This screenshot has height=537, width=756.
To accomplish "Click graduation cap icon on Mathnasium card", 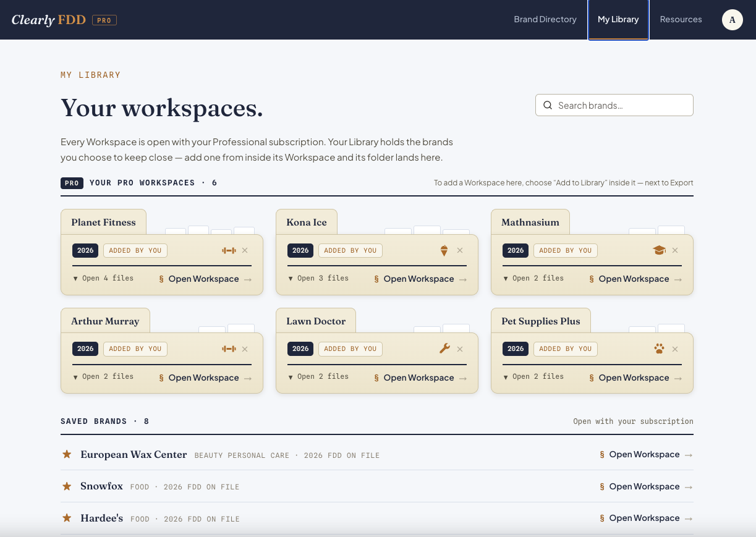I will (659, 250).
